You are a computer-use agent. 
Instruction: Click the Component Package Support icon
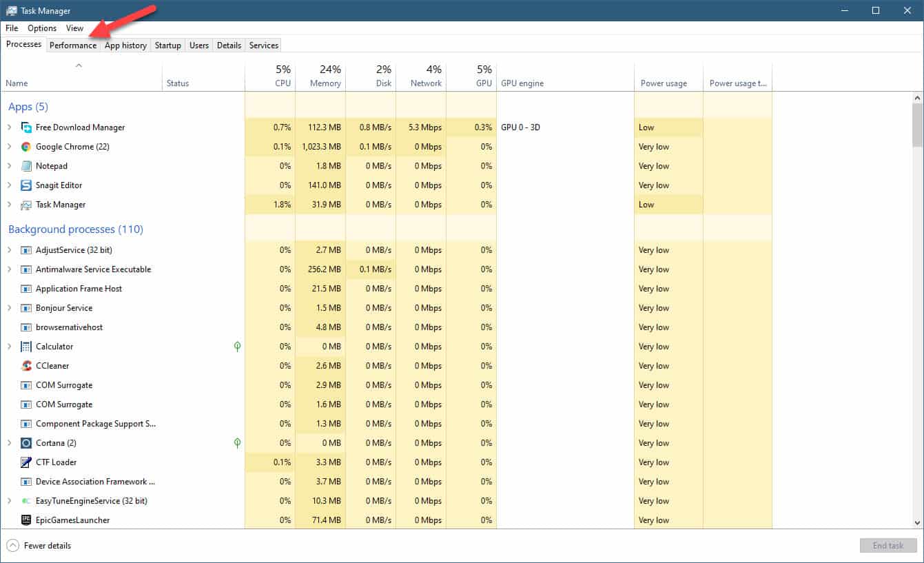(26, 424)
